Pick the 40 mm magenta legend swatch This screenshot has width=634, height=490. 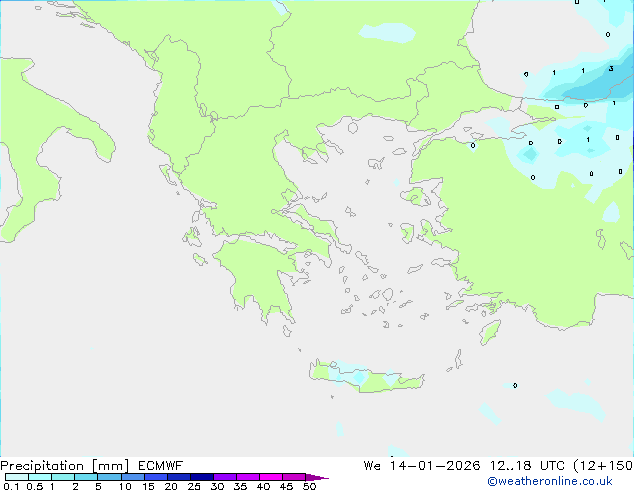click(x=271, y=477)
